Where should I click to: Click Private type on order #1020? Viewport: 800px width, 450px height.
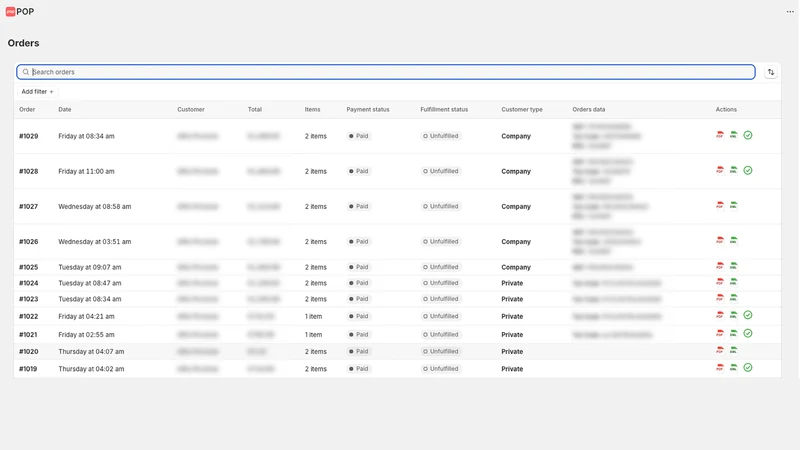point(512,352)
